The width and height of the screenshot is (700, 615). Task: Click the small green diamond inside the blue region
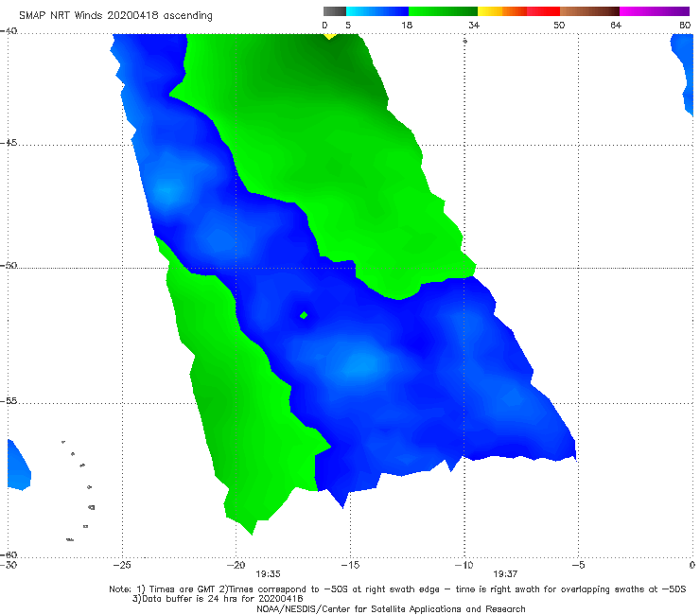pos(304,315)
